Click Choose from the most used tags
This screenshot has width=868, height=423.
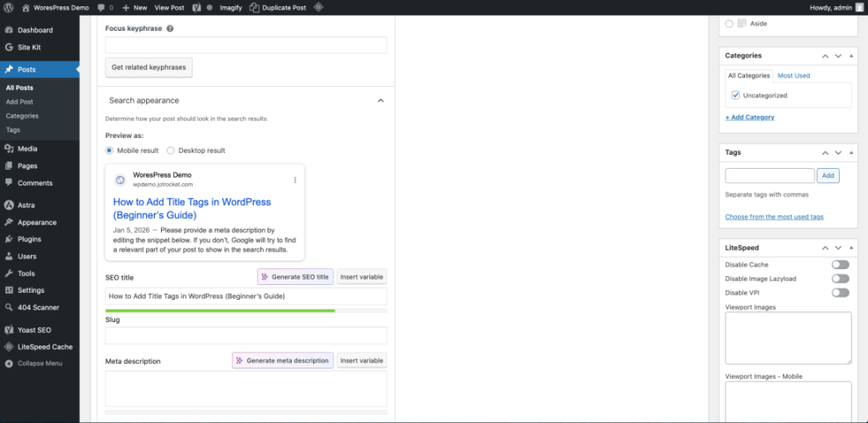(x=774, y=216)
